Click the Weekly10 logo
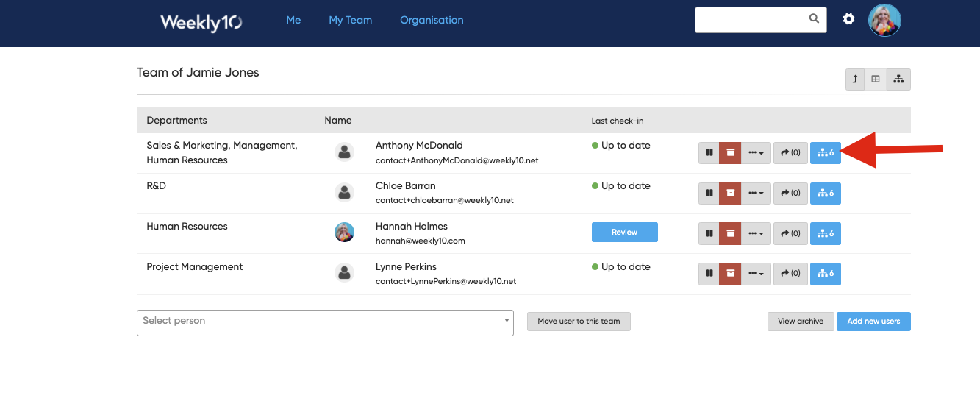Viewport: 980px width, 415px height. point(201,22)
